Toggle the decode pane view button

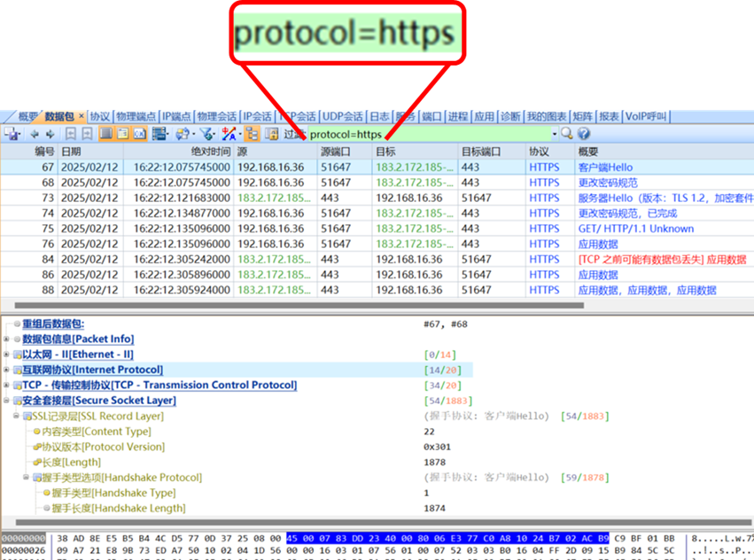(122, 133)
